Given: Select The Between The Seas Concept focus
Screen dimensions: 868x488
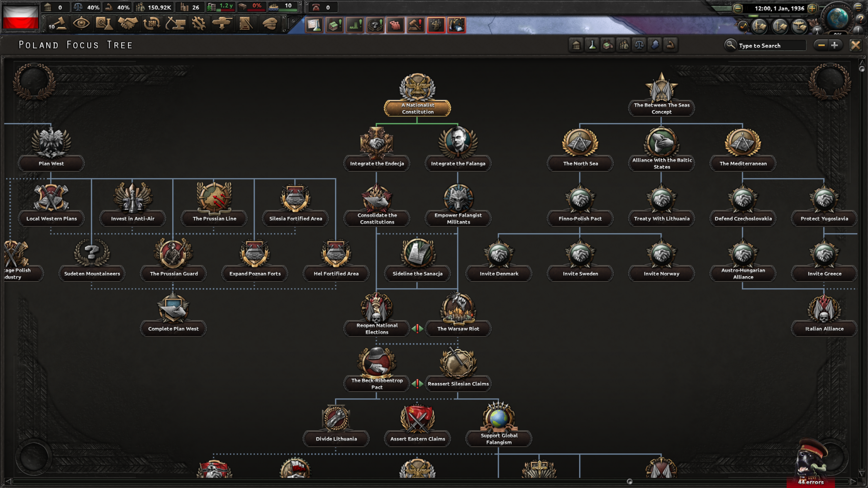Looking at the screenshot, I should [x=662, y=95].
